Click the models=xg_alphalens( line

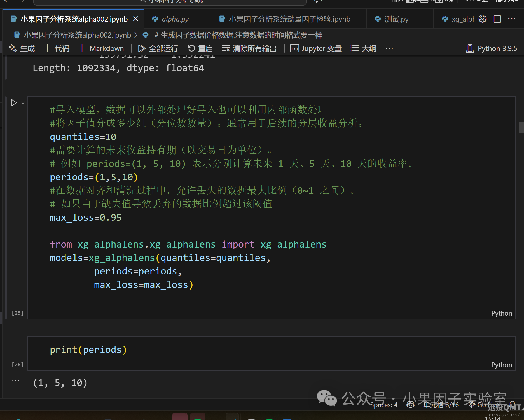tap(160, 258)
